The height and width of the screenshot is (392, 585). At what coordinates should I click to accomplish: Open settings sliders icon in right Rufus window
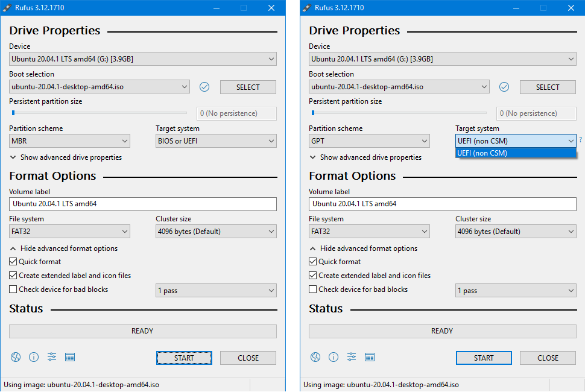coord(352,357)
